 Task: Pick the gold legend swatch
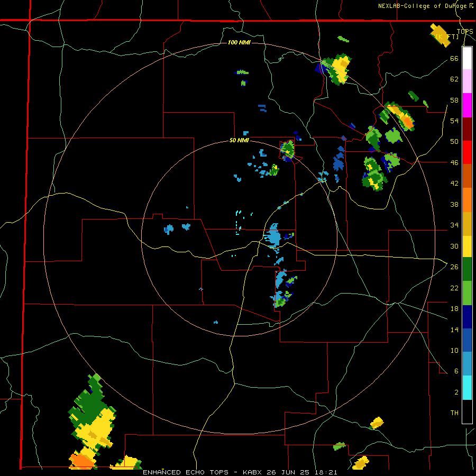pos(467,224)
